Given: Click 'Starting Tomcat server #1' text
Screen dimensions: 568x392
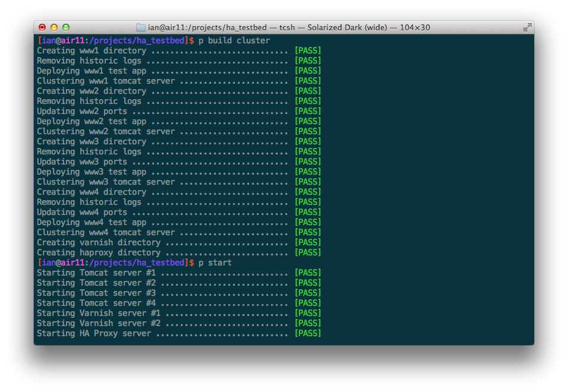Looking at the screenshot, I should point(96,273).
